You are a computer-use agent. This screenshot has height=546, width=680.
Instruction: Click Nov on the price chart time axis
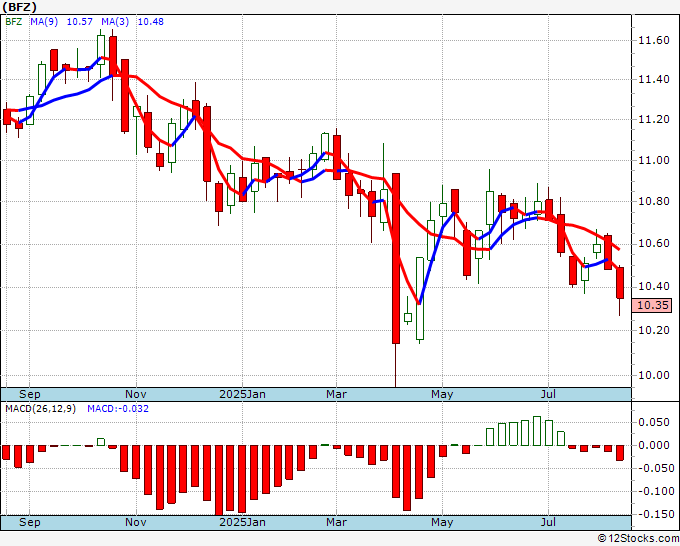click(136, 394)
